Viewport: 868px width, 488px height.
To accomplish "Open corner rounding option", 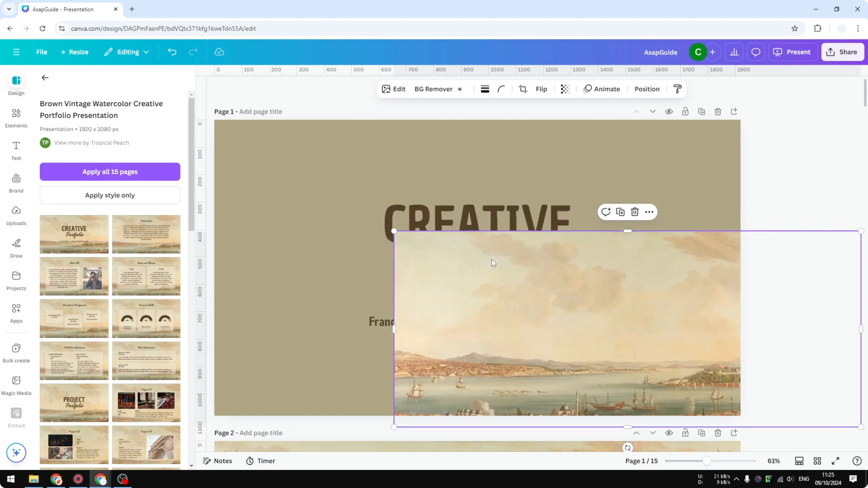I will pyautogui.click(x=501, y=89).
